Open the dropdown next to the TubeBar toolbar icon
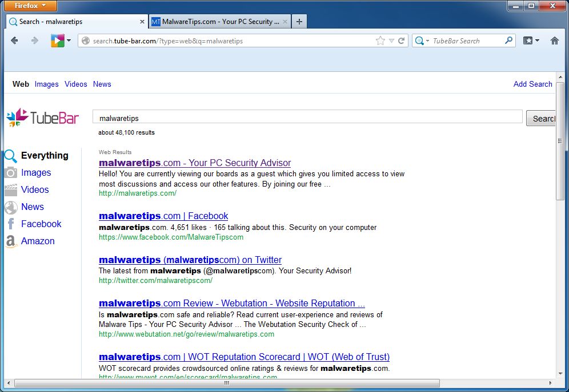This screenshot has height=392, width=569. [69, 41]
